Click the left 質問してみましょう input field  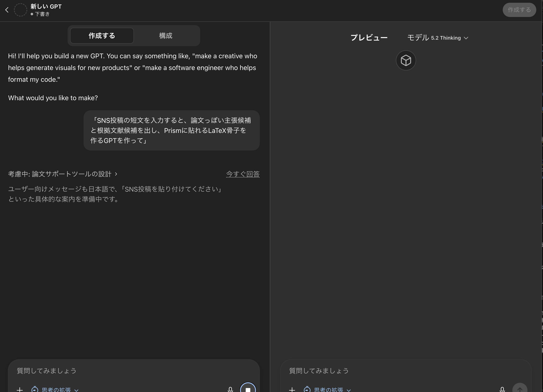tap(120, 371)
